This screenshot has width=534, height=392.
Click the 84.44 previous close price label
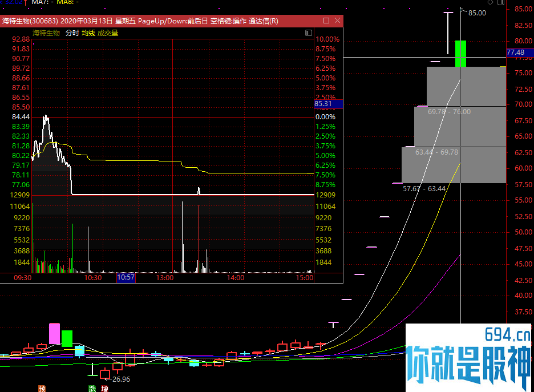coord(21,117)
